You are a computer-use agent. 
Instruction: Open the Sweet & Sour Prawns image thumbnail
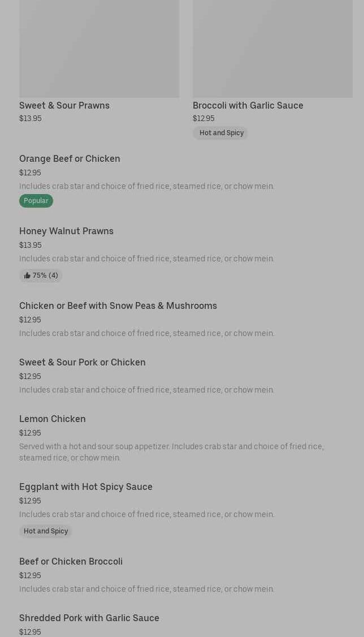[99, 48]
